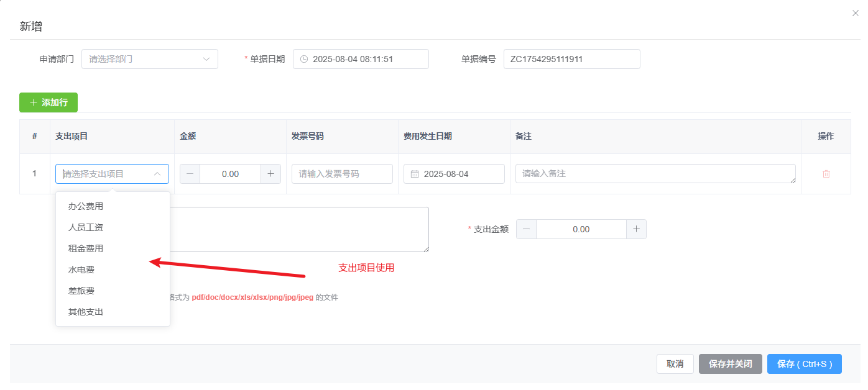Image resolution: width=868 pixels, height=390 pixels.
Task: Focus the 发票号码 input field
Action: click(x=342, y=174)
